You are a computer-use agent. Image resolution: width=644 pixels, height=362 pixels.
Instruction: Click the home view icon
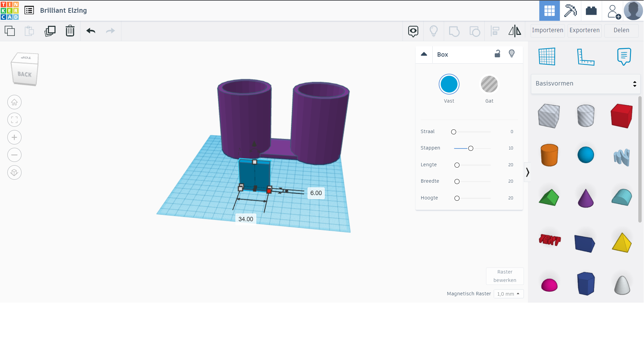[14, 102]
